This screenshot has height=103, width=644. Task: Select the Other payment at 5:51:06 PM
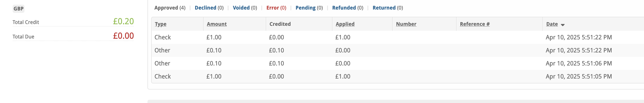[162, 63]
